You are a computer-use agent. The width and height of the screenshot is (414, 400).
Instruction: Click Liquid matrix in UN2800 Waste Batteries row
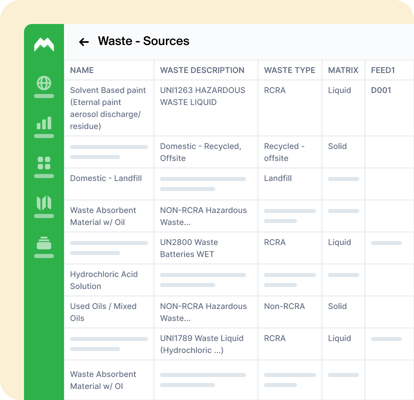click(339, 242)
